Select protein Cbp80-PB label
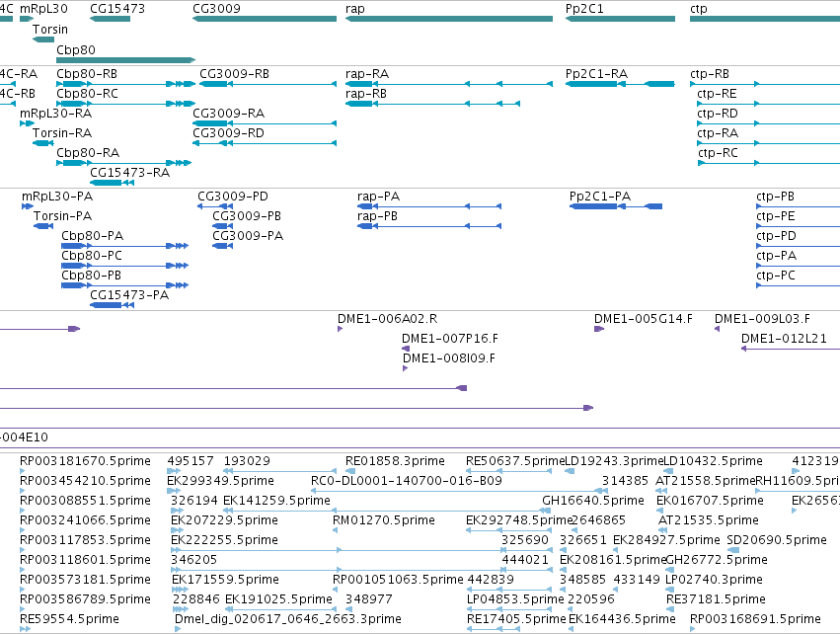 (92, 276)
